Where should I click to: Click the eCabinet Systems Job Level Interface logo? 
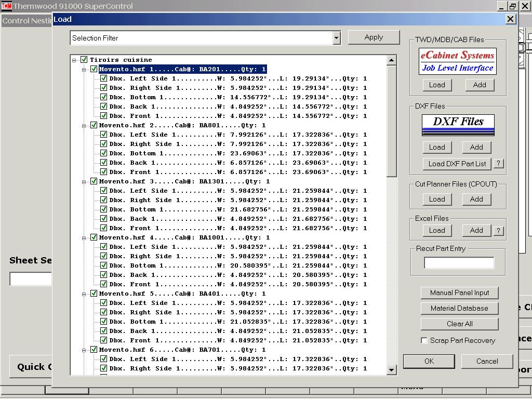coord(457,61)
